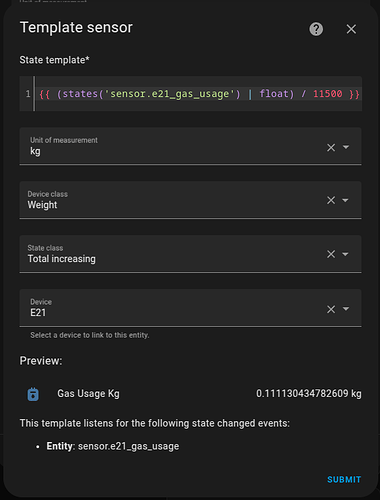Click the State class field showing Total increasing

(x=191, y=254)
